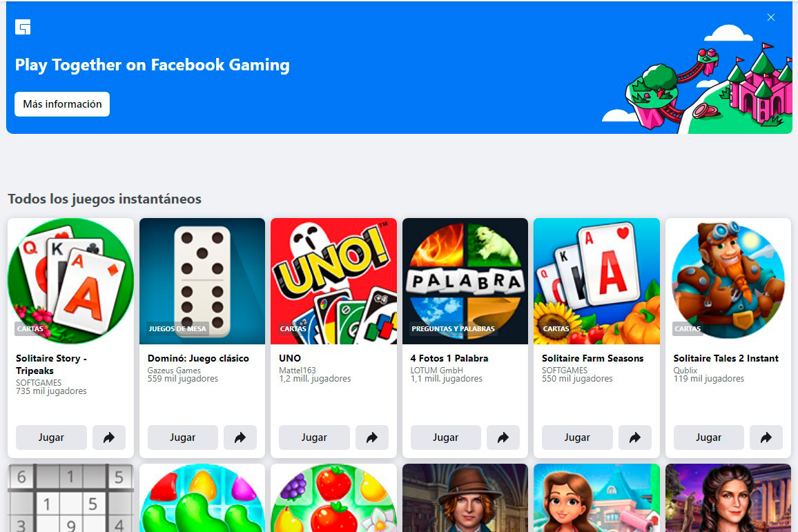The image size is (798, 532).
Task: Share Dominó: Juego clásico via arrow icon
Action: click(x=240, y=437)
